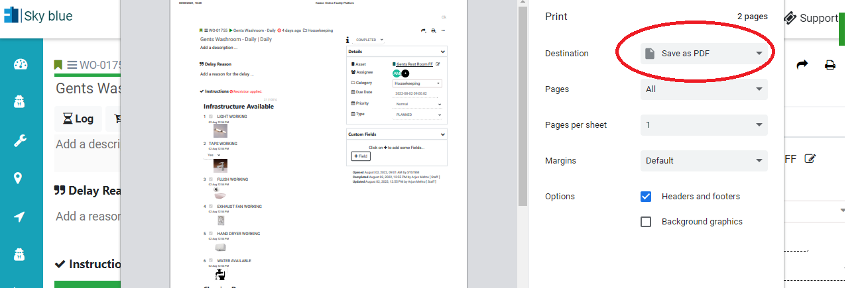Click the navigation arrow icon in sidebar
868x288 pixels.
coord(19,216)
